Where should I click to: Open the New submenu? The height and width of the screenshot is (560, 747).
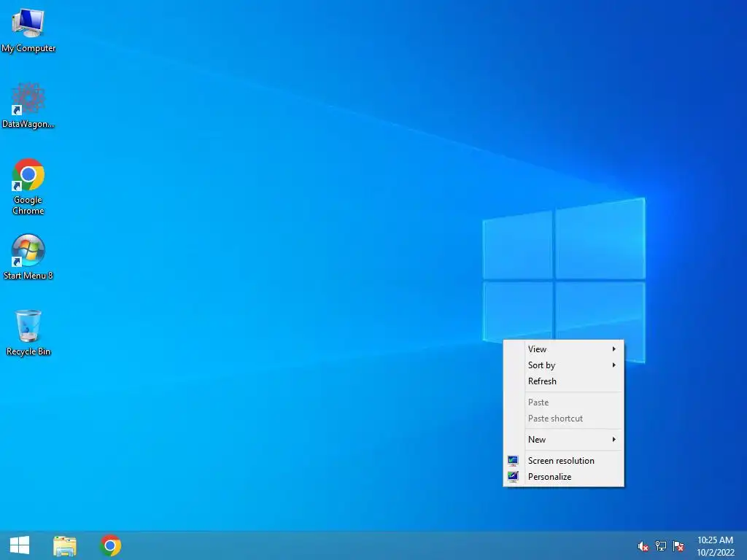click(564, 440)
